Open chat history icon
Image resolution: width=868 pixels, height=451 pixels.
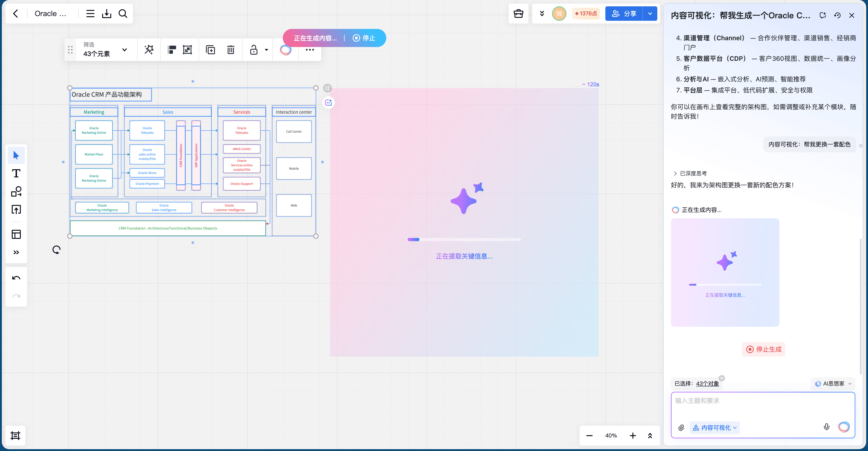[x=837, y=15]
